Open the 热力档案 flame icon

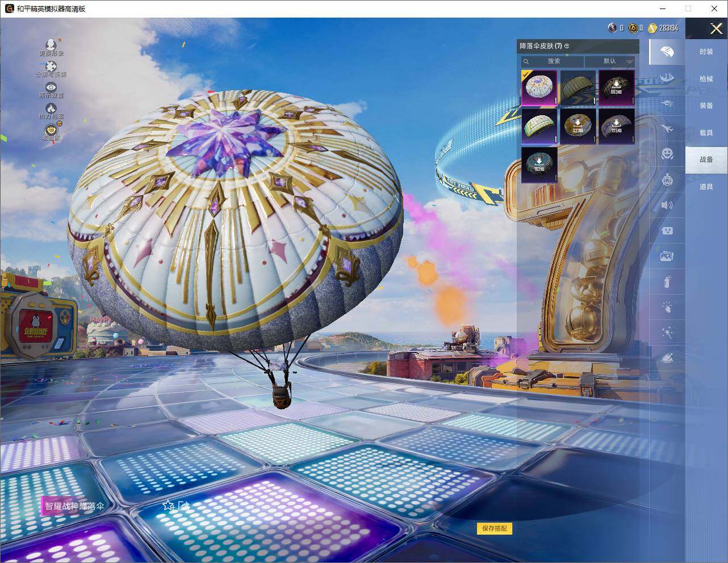[51, 108]
